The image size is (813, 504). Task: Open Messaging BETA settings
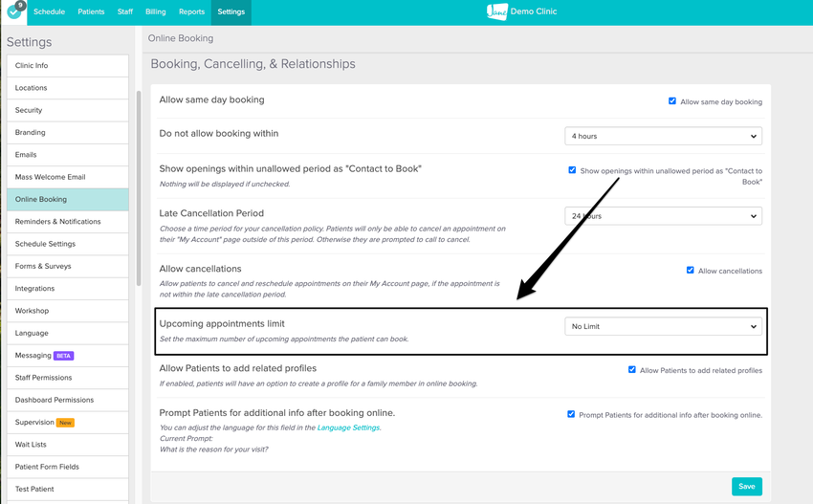[x=68, y=355]
